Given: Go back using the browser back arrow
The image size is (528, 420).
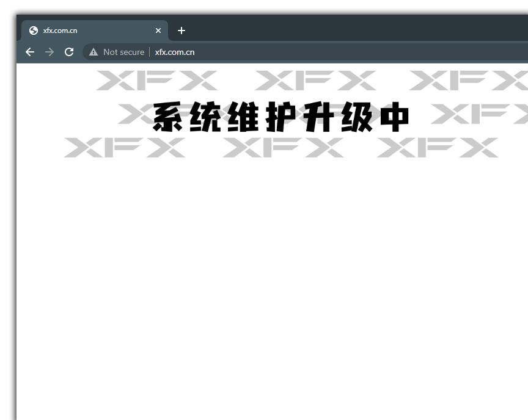Looking at the screenshot, I should tap(30, 52).
